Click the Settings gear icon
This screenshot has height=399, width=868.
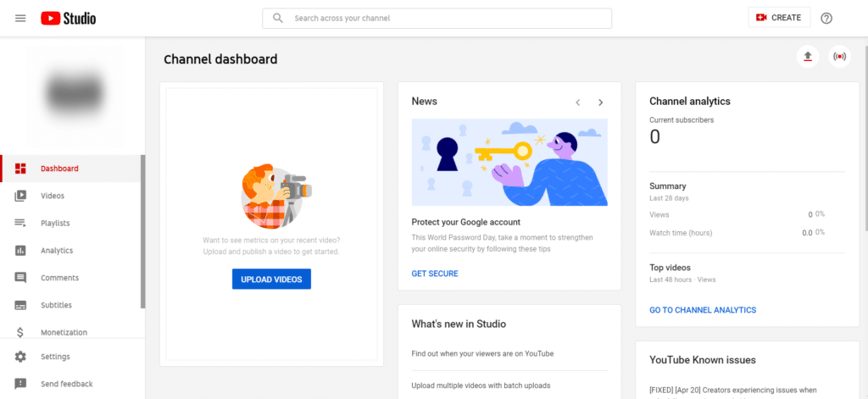tap(20, 357)
